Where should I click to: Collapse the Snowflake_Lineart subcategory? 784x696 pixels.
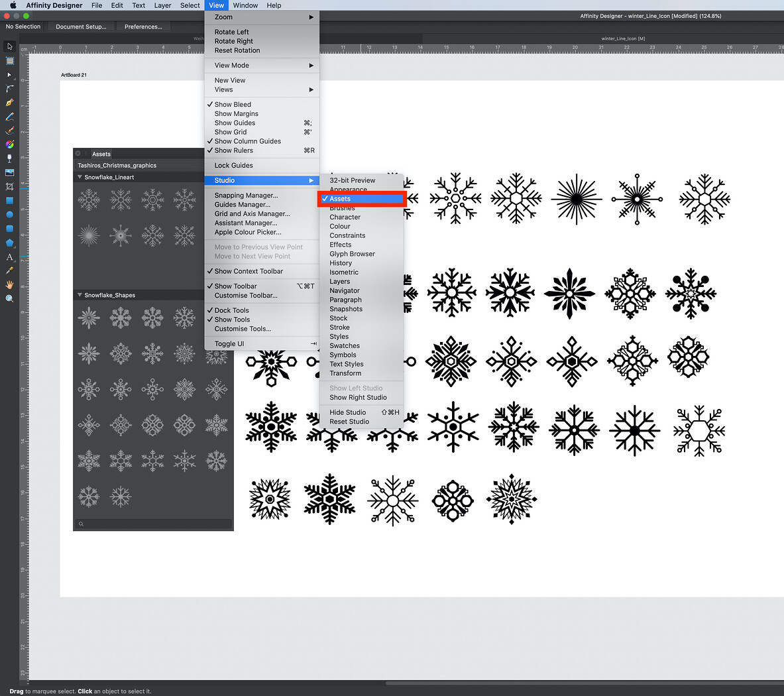click(x=80, y=177)
